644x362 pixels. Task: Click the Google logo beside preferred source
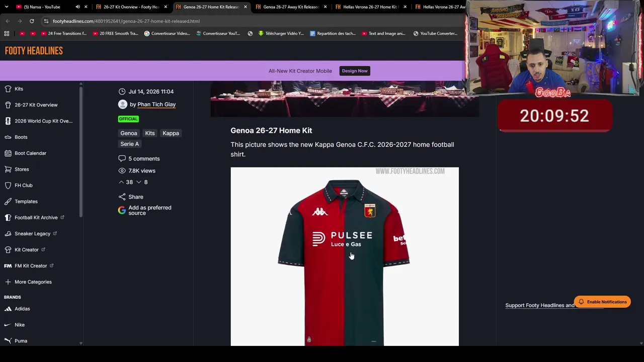122,210
